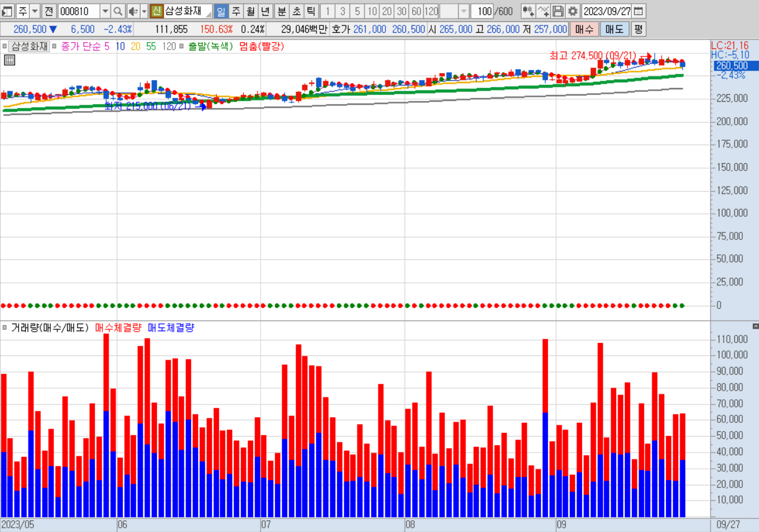Click the 삼성화재 stock name box

point(187,11)
